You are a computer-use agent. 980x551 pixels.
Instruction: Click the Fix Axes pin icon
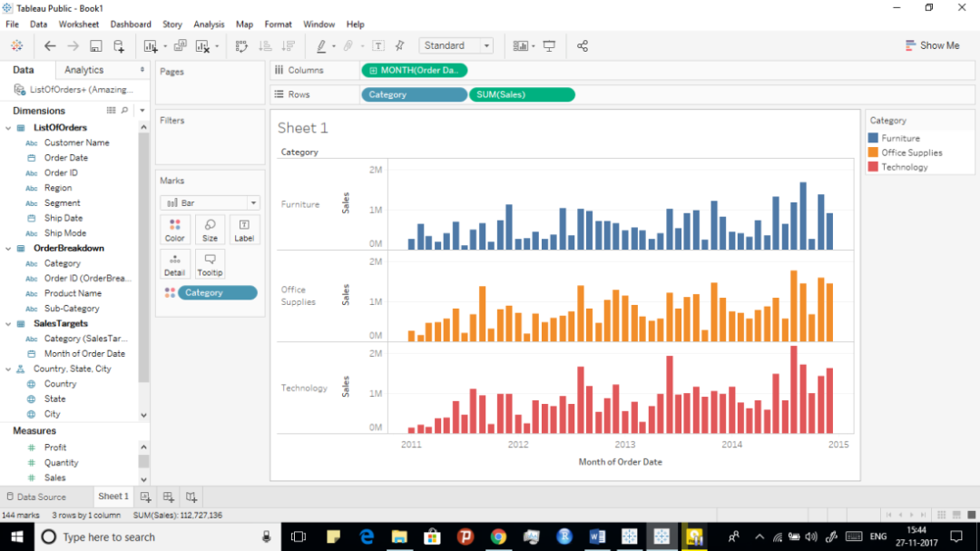[400, 45]
